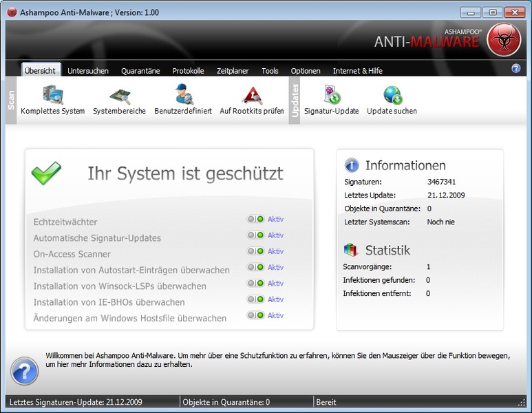Open the Zeitplaner tab
Viewport: 532px width, 413px height.
pyautogui.click(x=232, y=71)
